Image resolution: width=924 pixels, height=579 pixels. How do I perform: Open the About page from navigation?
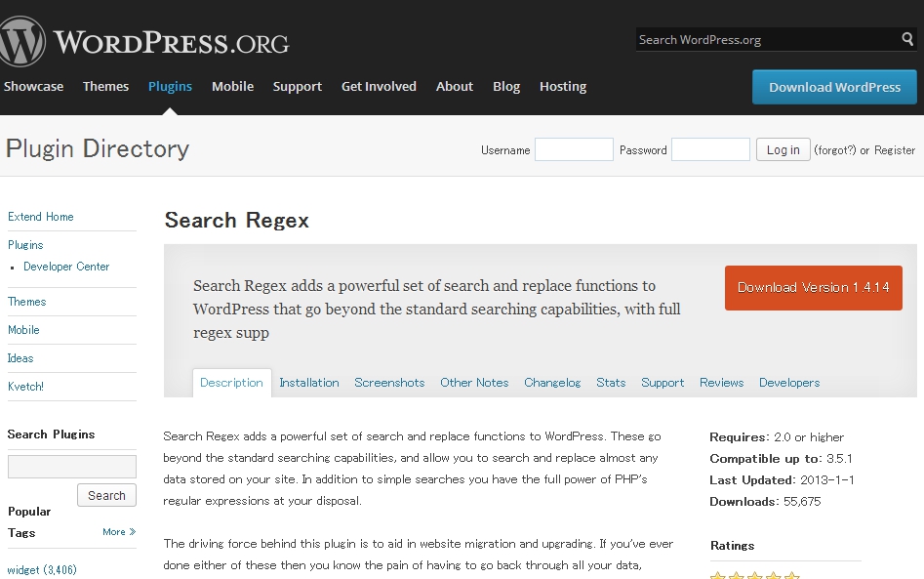point(455,86)
